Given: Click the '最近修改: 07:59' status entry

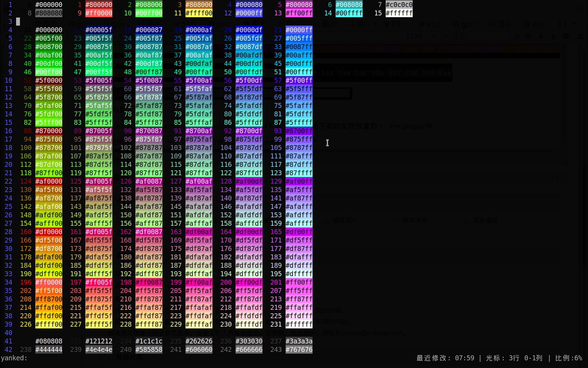Looking at the screenshot, I should (x=445, y=358).
